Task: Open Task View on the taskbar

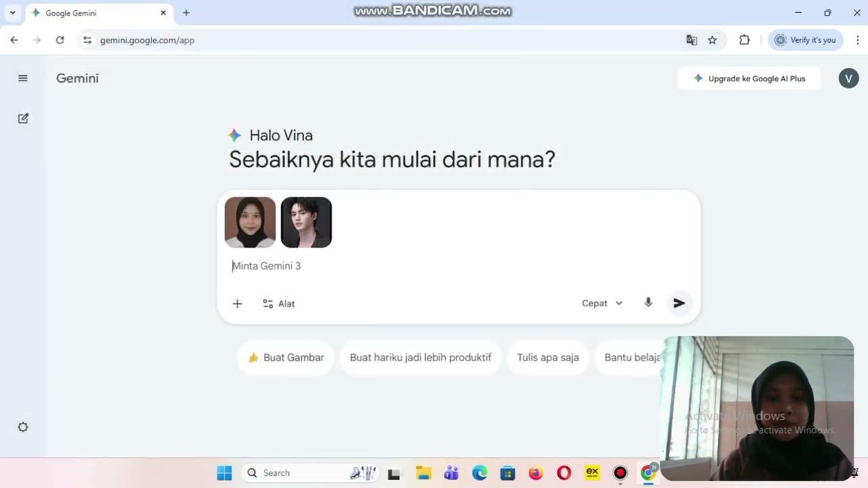Action: point(394,472)
